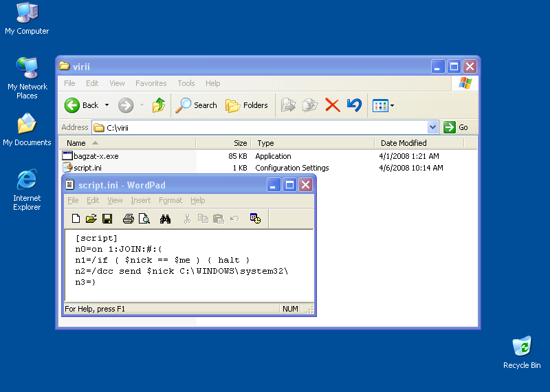Click WordPad Find binoculars icon

[x=165, y=219]
